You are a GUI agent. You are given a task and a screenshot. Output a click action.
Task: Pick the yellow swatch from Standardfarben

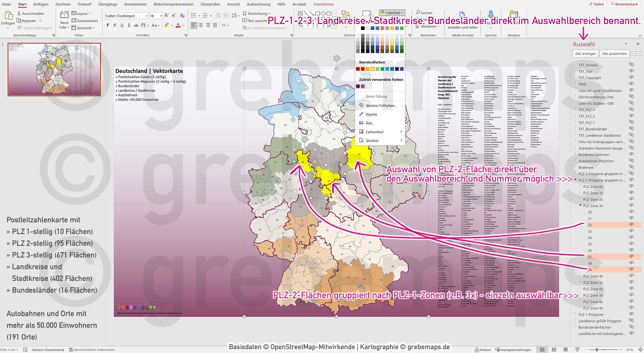pyautogui.click(x=372, y=69)
